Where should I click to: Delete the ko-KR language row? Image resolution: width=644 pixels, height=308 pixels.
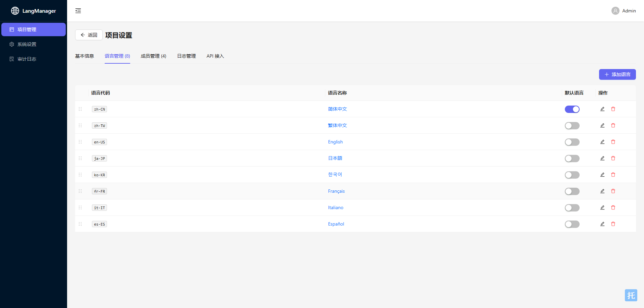[613, 175]
